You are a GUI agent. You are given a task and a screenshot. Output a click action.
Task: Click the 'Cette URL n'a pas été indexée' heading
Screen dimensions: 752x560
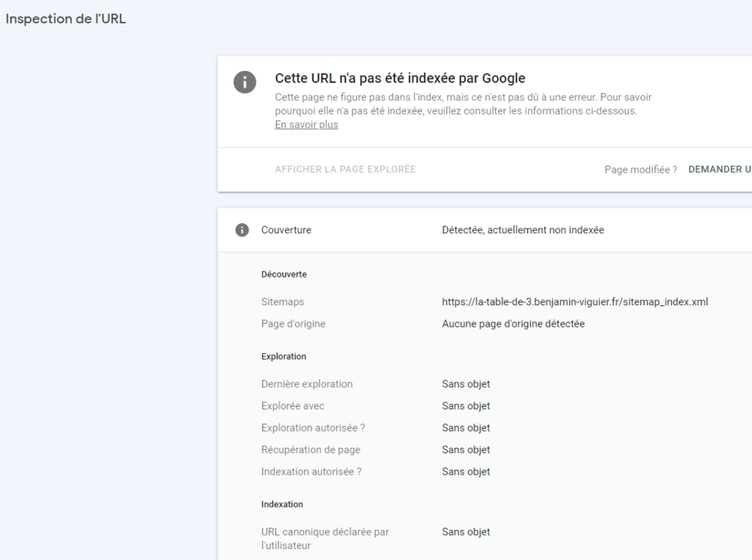click(x=399, y=79)
